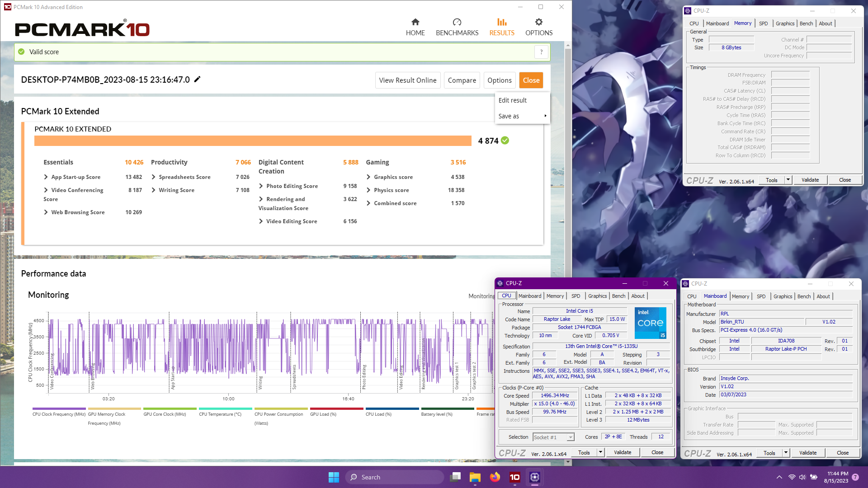Expand Physics score
This screenshot has height=488, width=868.
pyautogui.click(x=368, y=190)
